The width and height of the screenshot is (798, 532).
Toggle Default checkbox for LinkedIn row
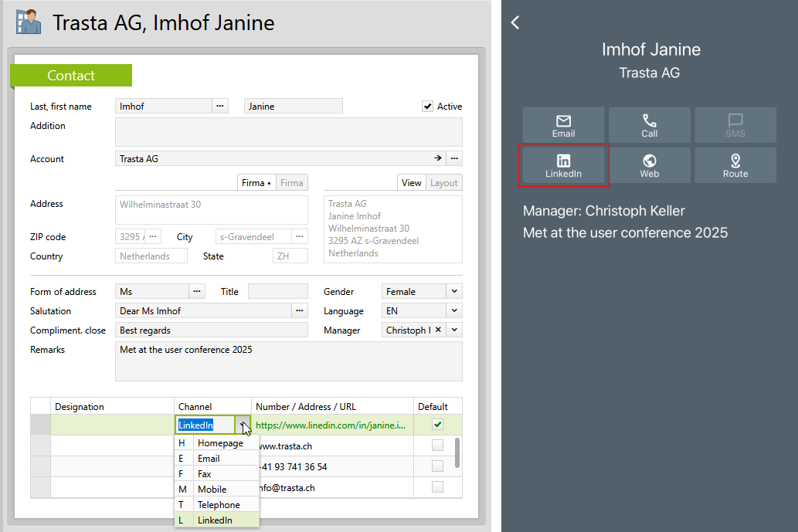[x=437, y=425]
